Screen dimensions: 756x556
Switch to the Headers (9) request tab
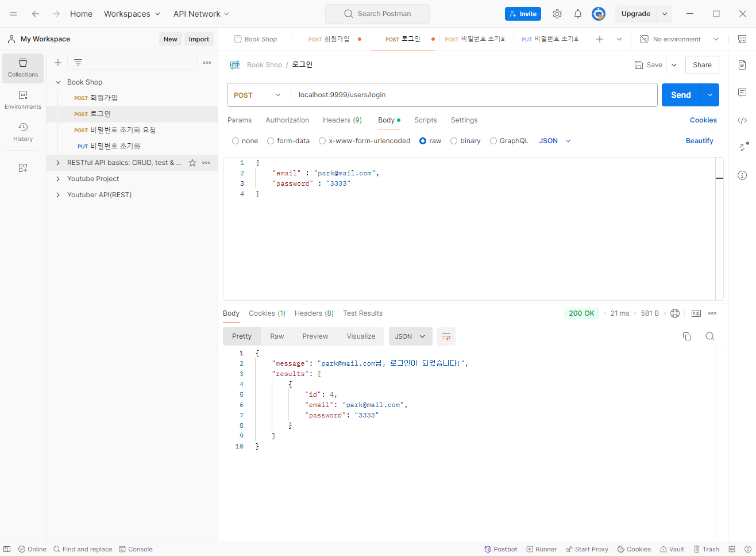(342, 120)
